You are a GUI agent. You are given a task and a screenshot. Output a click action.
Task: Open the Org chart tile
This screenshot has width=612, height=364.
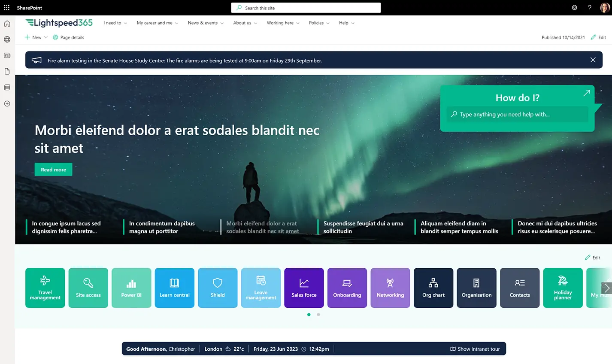click(433, 288)
